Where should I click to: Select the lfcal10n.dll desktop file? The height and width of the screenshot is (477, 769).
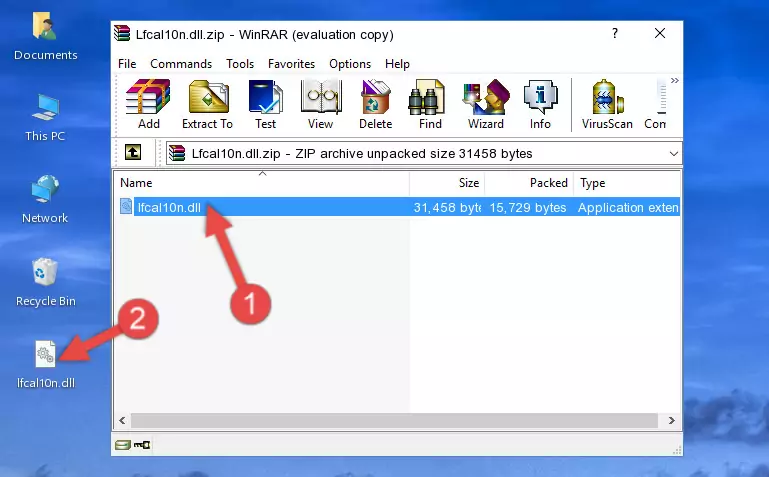(x=46, y=364)
